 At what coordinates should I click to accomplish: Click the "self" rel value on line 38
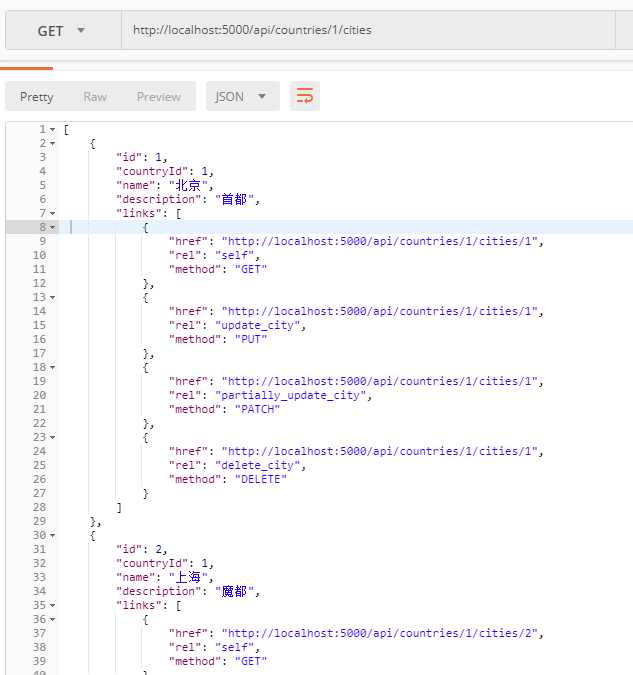235,647
